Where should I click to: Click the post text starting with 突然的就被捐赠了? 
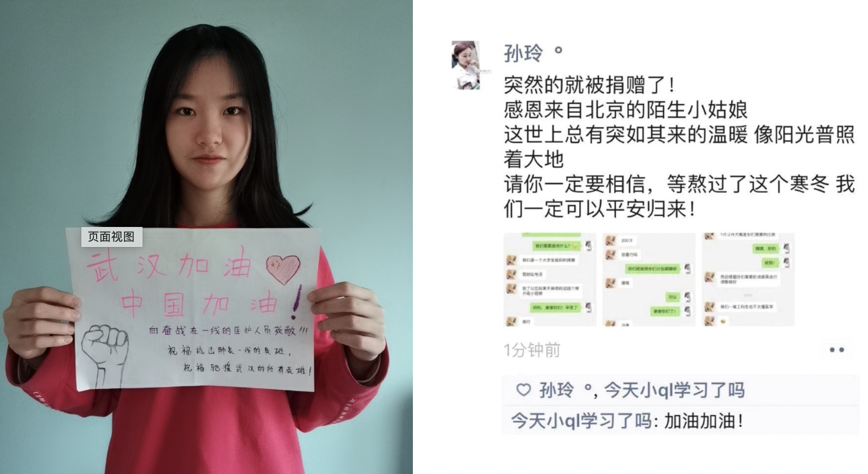679,147
